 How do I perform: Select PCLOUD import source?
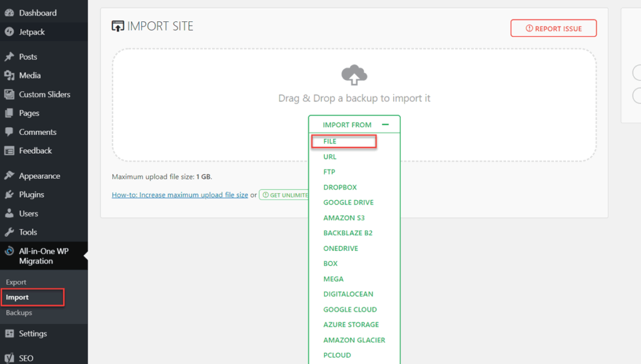pos(337,355)
